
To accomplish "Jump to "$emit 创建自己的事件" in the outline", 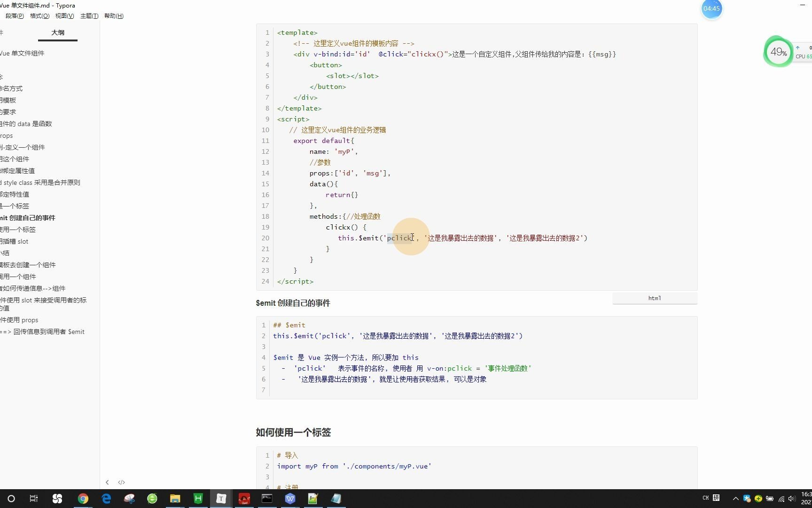I will 28,218.
